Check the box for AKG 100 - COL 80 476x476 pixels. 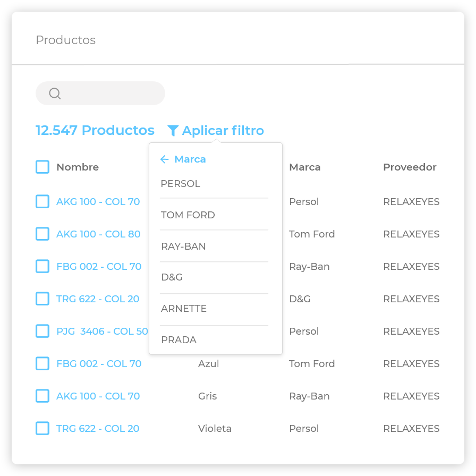pyautogui.click(x=42, y=234)
